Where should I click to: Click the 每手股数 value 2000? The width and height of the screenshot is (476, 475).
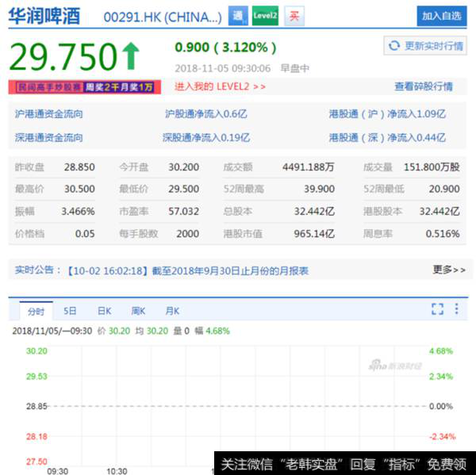(188, 234)
